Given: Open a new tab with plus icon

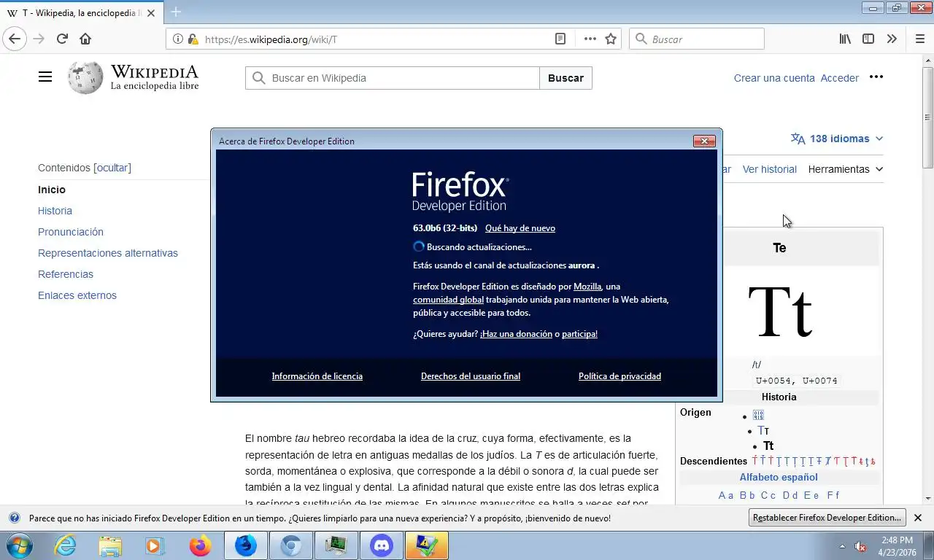Looking at the screenshot, I should [176, 12].
